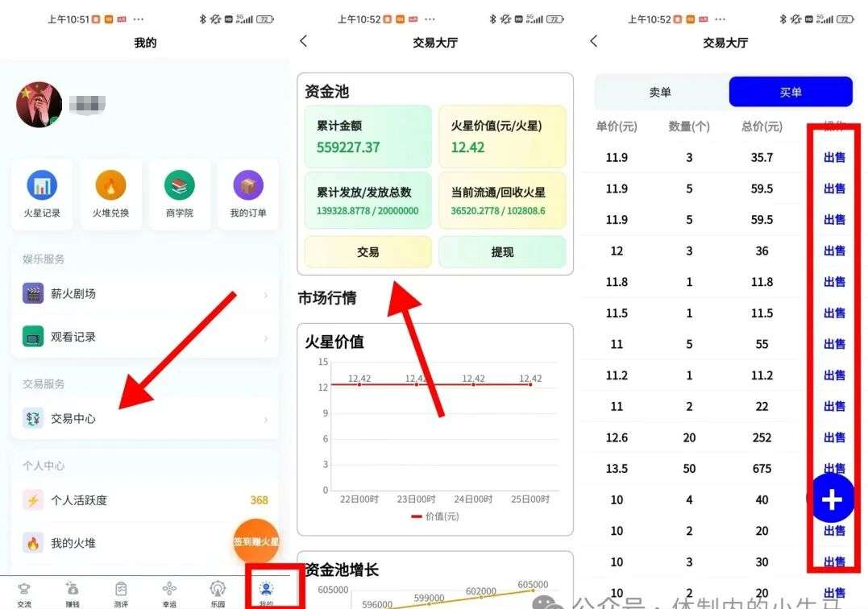Tap the blue plus floating button
The height and width of the screenshot is (609, 868).
coord(831,500)
